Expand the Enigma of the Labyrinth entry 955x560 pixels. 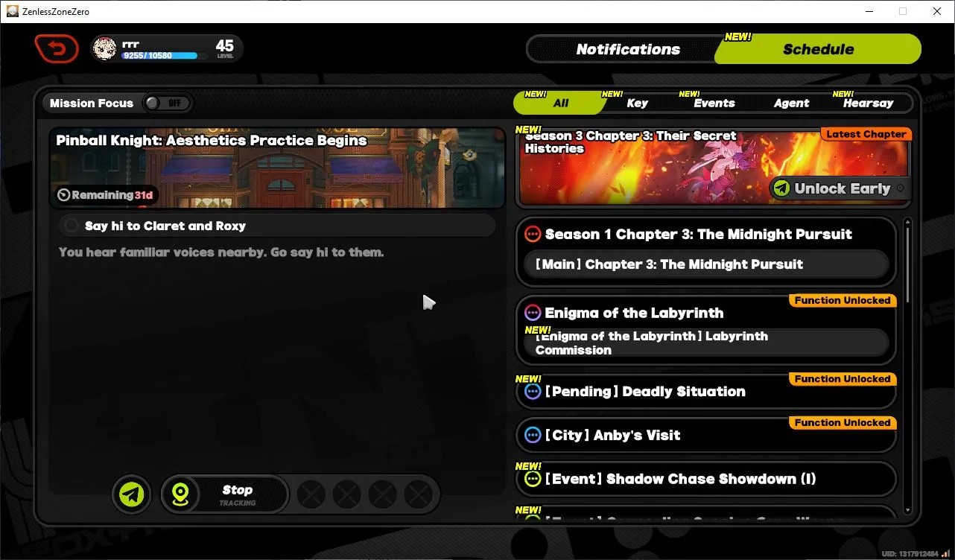[x=705, y=330]
